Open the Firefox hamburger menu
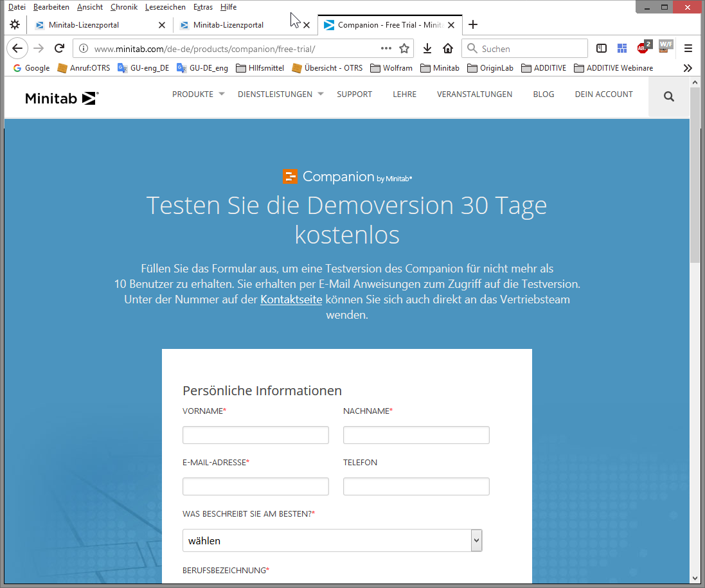This screenshot has width=705, height=588. point(688,49)
